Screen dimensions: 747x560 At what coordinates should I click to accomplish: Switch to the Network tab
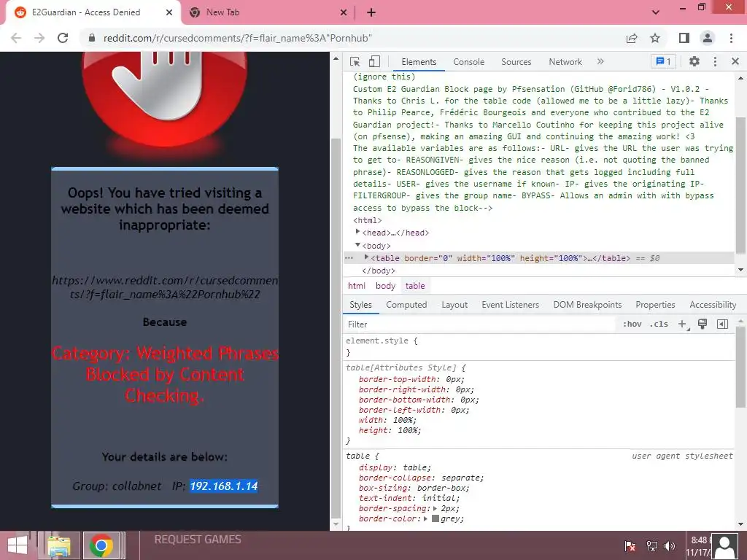tap(565, 62)
